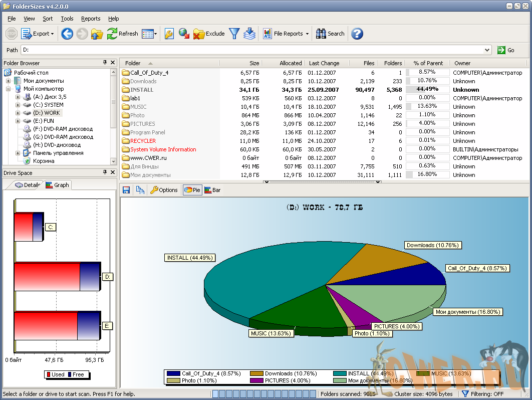Screen dimensions: 532x400
Task: Switch to the Details tab
Action: click(x=28, y=185)
